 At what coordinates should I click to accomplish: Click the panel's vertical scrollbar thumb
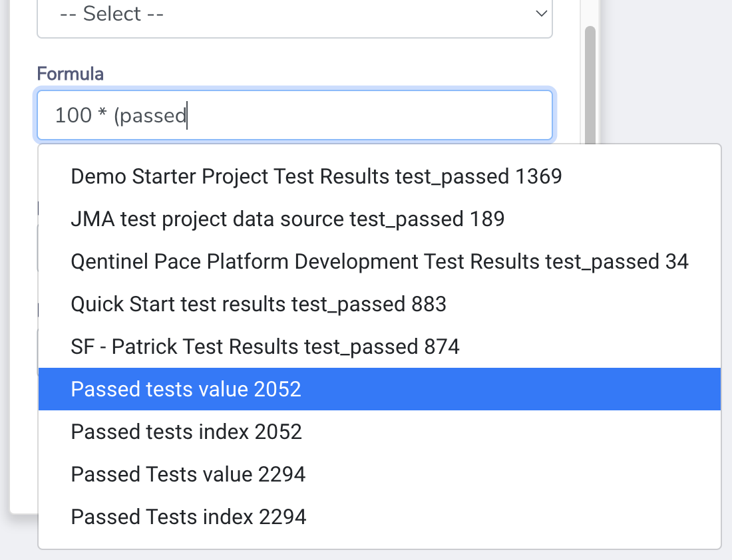[590, 80]
